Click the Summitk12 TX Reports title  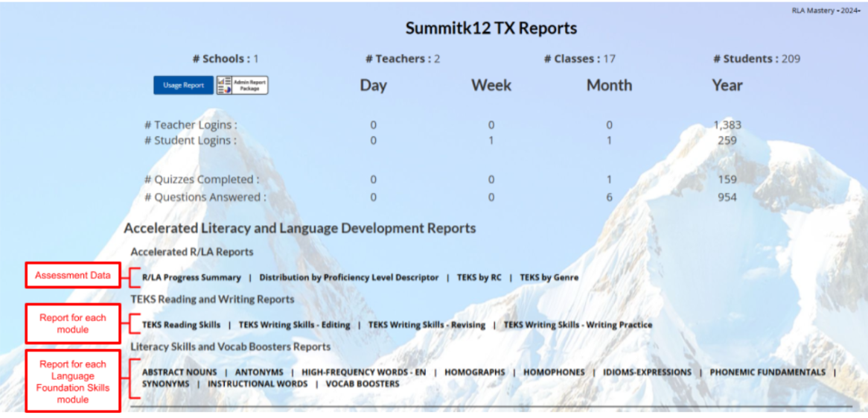click(491, 28)
